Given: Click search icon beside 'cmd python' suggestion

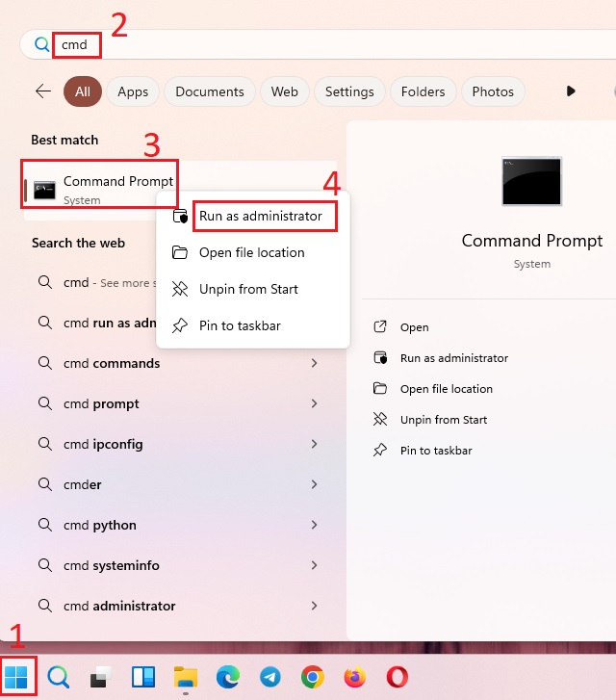Looking at the screenshot, I should (45, 524).
